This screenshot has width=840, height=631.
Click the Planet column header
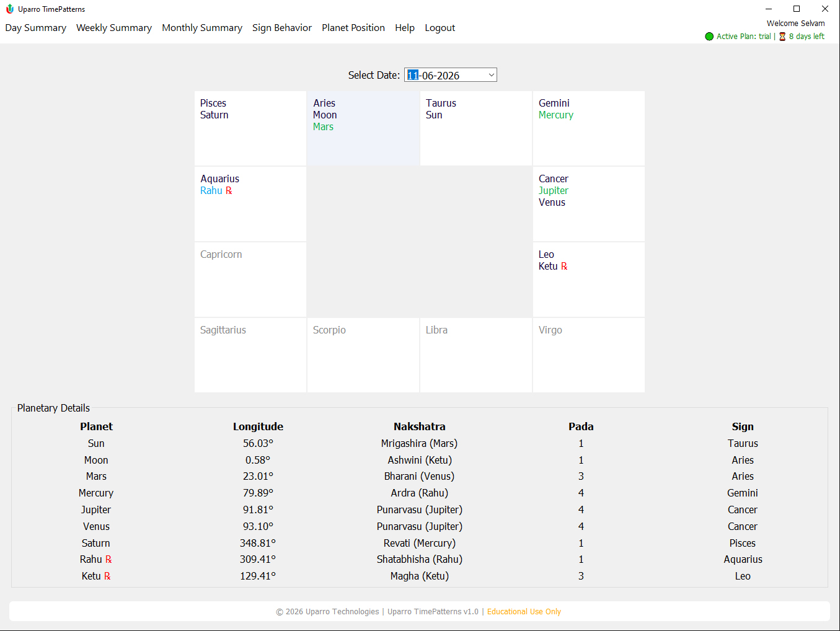[x=96, y=426]
